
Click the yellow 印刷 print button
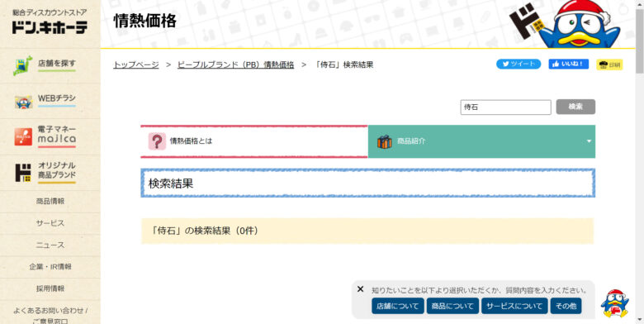point(609,65)
